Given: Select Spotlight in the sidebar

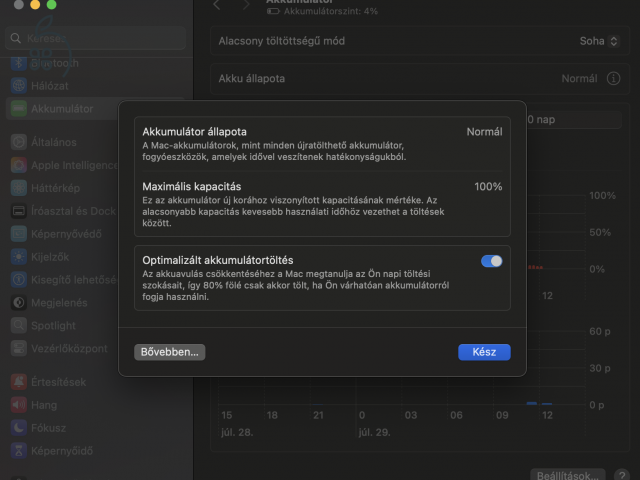Looking at the screenshot, I should pos(53,325).
